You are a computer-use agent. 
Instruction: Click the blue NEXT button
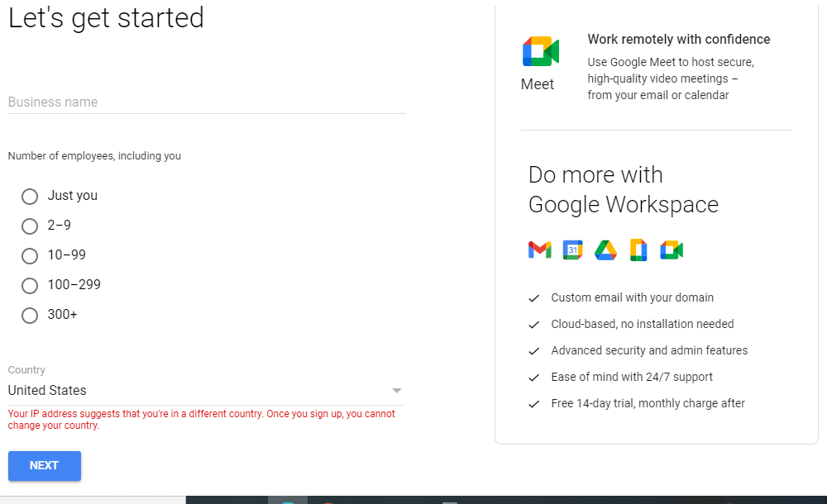45,465
